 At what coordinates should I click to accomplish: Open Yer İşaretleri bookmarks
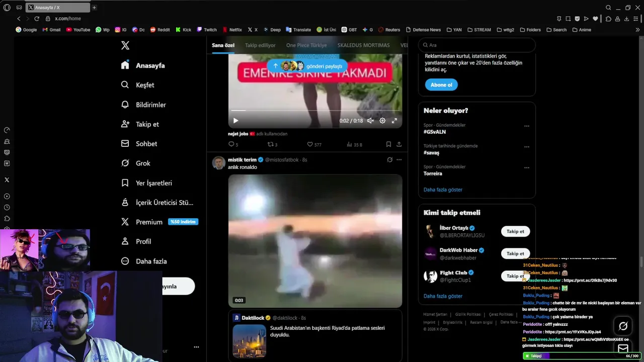pyautogui.click(x=147, y=183)
